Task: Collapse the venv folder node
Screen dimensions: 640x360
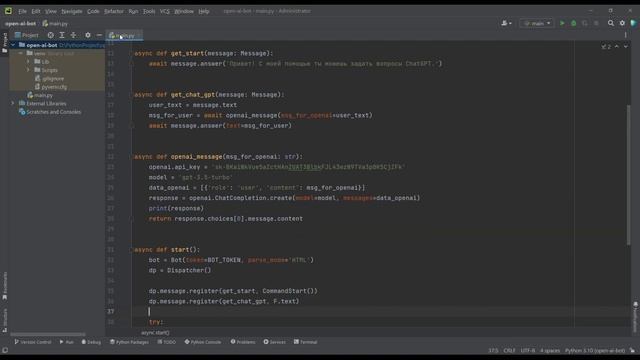Action: pyautogui.click(x=21, y=53)
